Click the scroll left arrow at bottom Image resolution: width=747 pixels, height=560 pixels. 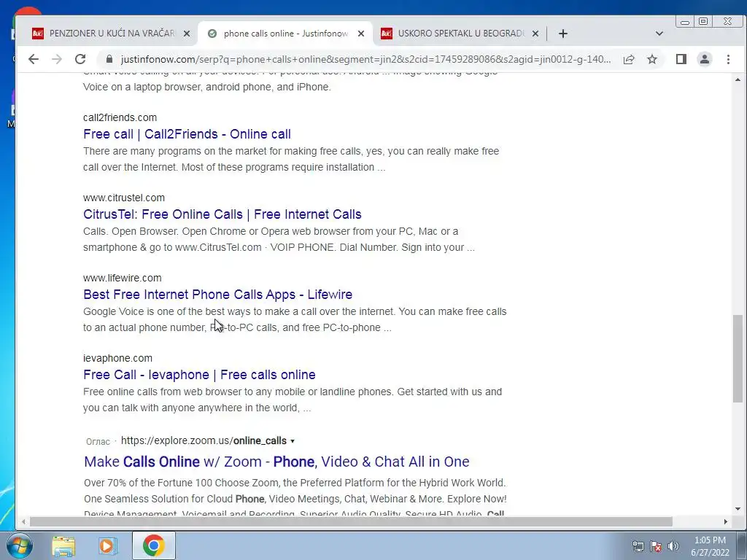tap(23, 522)
